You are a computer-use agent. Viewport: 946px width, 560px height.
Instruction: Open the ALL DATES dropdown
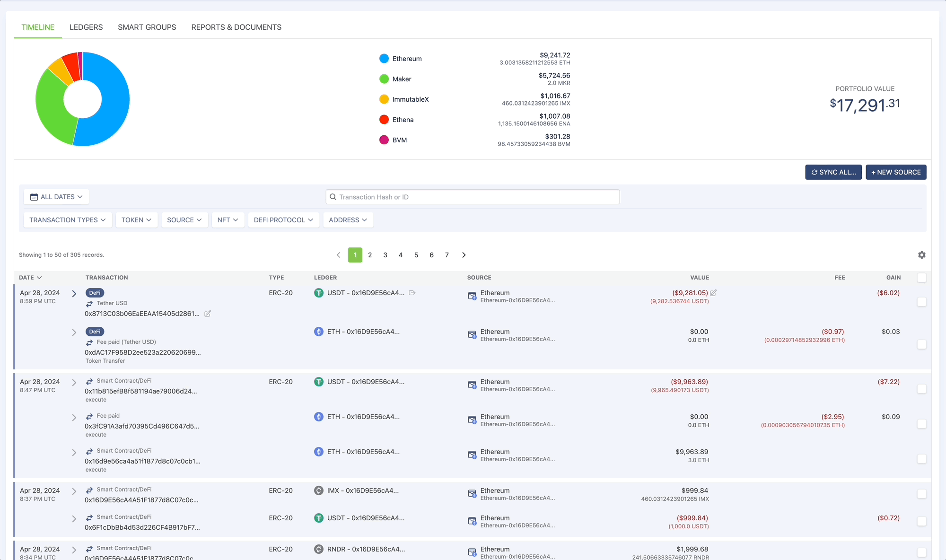56,197
